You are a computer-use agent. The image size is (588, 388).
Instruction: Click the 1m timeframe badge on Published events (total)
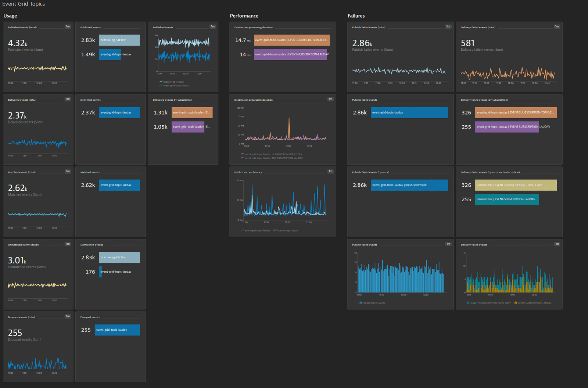(68, 26)
